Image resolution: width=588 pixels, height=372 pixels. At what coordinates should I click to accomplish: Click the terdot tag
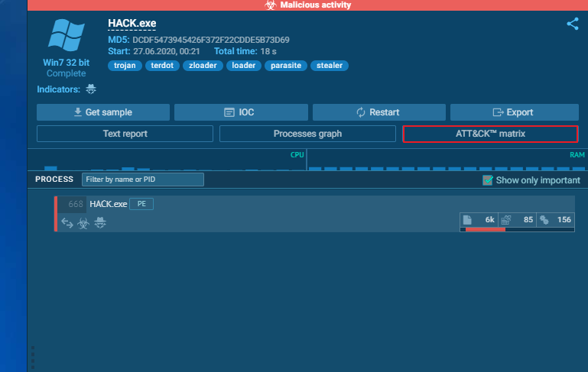tap(162, 66)
